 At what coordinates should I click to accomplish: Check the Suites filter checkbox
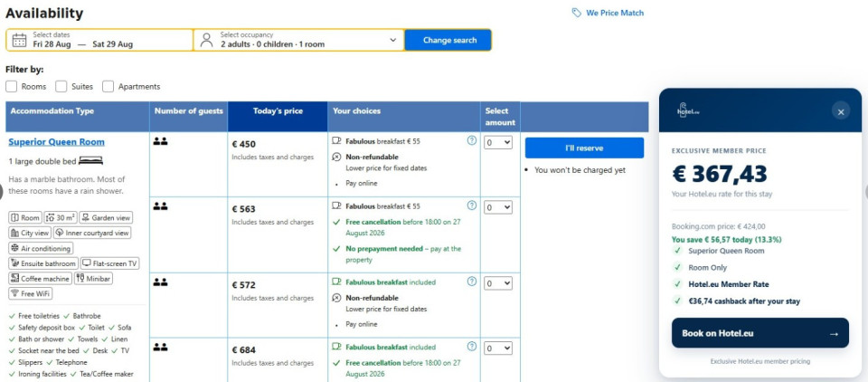point(61,87)
